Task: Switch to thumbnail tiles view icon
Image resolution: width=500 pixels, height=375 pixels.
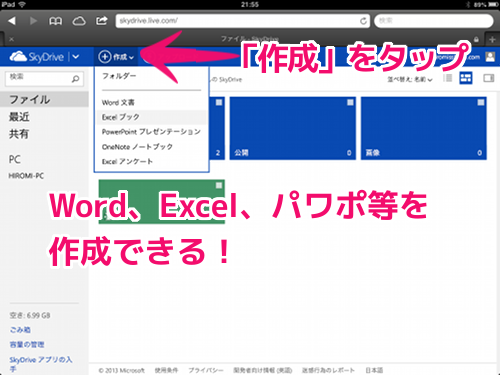Action: 466,78
